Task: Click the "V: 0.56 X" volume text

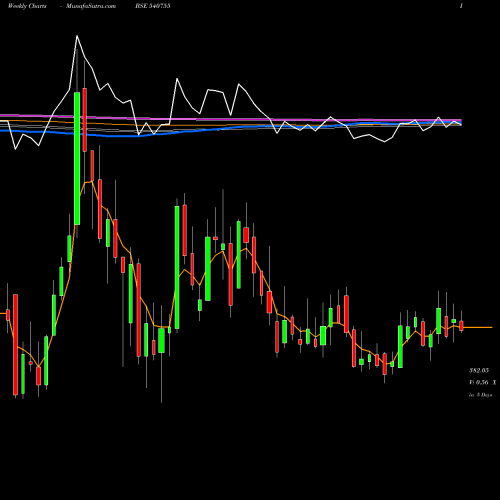Action: [x=482, y=382]
